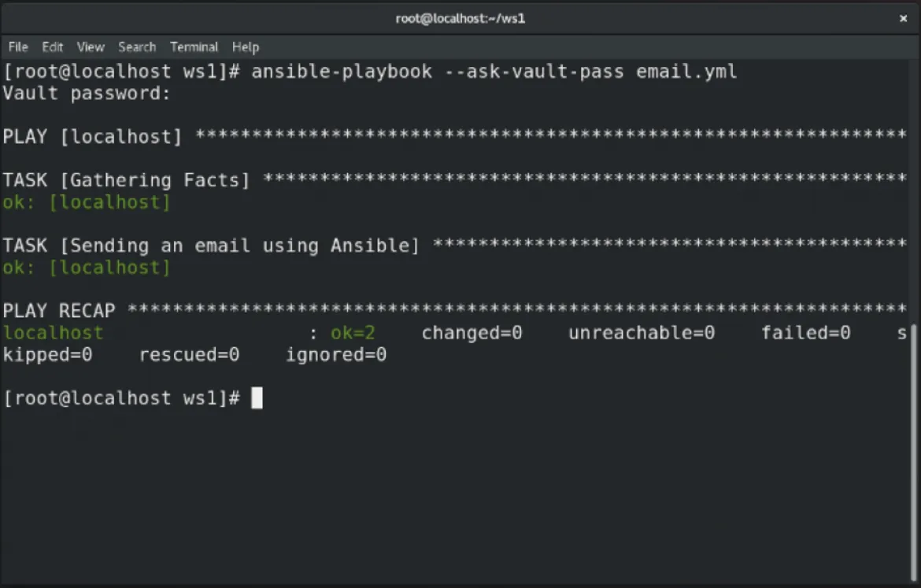Click the TASK Gathering Facts heading
Image resolution: width=921 pixels, height=588 pixels.
coord(126,179)
